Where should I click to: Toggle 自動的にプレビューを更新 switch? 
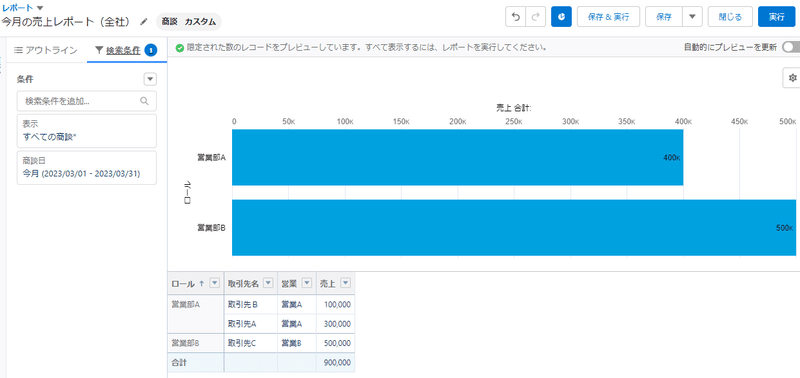coord(790,47)
